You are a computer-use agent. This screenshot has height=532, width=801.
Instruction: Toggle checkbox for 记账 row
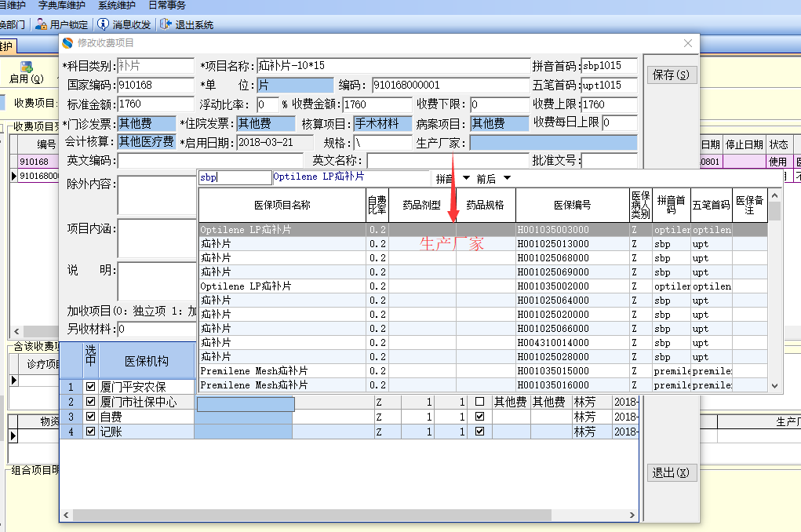90,432
